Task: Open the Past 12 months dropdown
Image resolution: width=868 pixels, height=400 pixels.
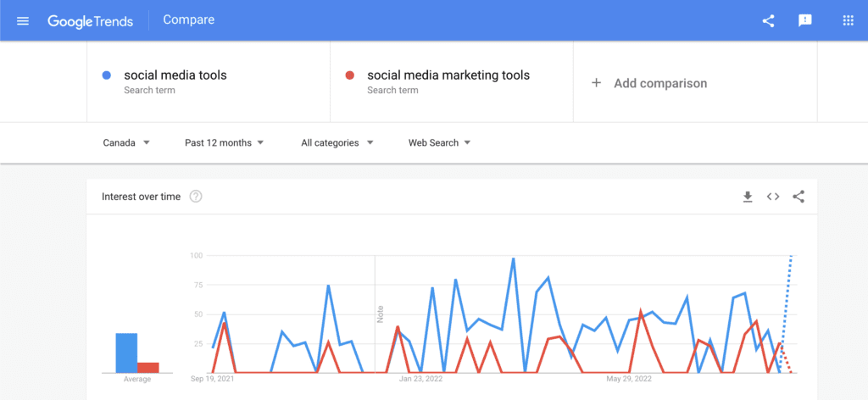Action: 225,143
